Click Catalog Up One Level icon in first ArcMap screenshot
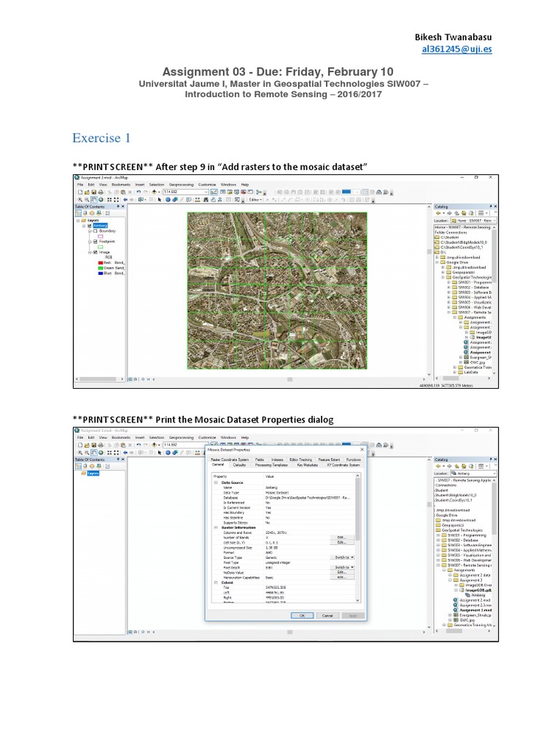 click(456, 213)
